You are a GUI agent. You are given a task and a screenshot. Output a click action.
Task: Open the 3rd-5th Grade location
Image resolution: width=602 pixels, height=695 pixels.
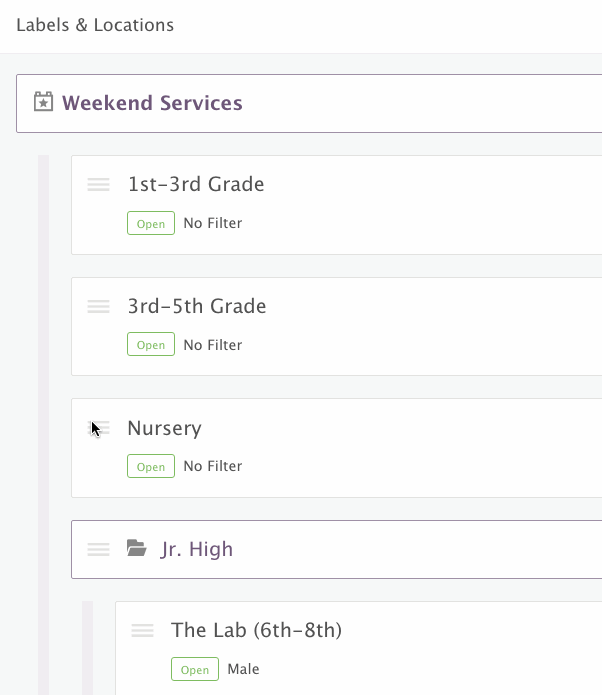[x=197, y=306]
